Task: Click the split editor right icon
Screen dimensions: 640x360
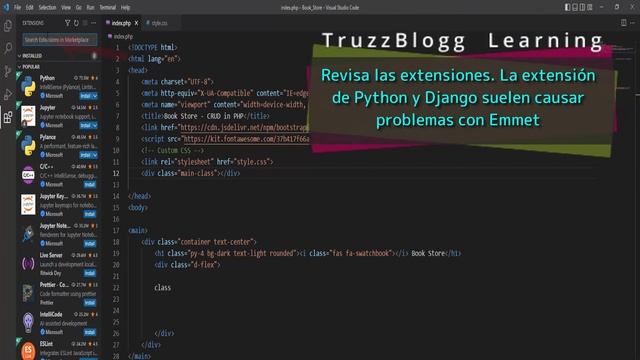Action: [623, 23]
